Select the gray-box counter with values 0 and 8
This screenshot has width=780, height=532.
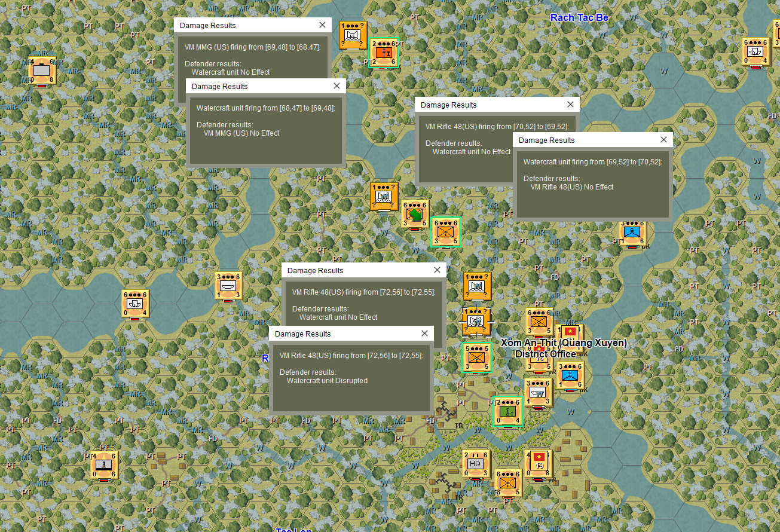coord(42,71)
